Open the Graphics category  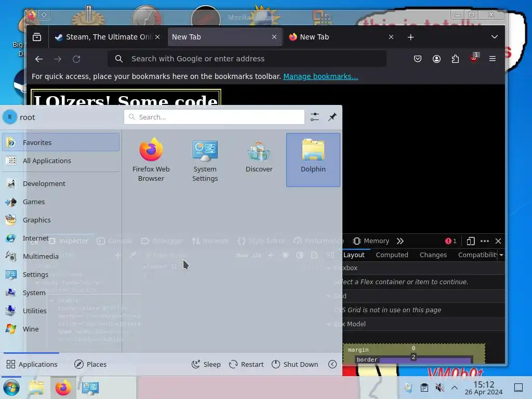pos(61,220)
